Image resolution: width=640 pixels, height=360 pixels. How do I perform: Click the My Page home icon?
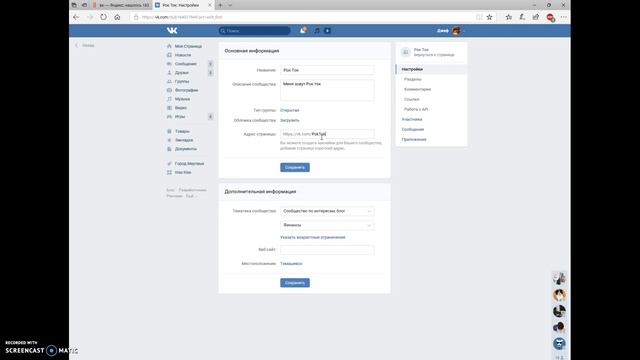click(x=169, y=46)
